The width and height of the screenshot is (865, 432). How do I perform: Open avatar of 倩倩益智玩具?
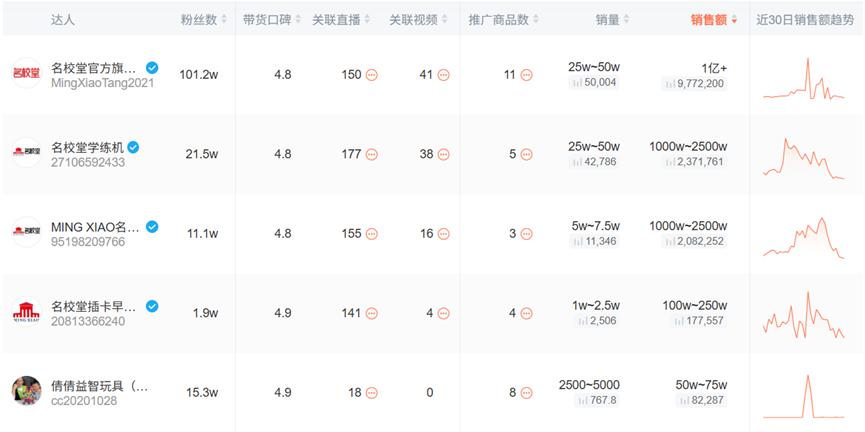(x=26, y=391)
